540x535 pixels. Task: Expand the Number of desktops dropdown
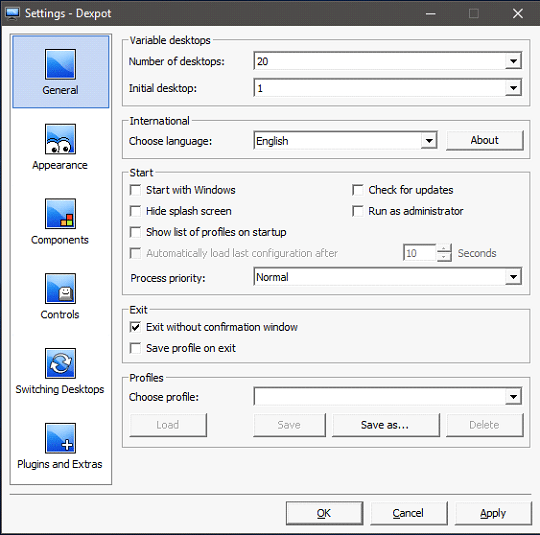513,61
